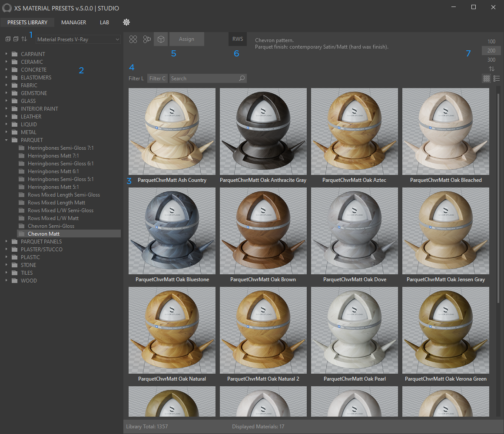
Task: Select the INTERIOR PAINT category
Action: point(40,109)
